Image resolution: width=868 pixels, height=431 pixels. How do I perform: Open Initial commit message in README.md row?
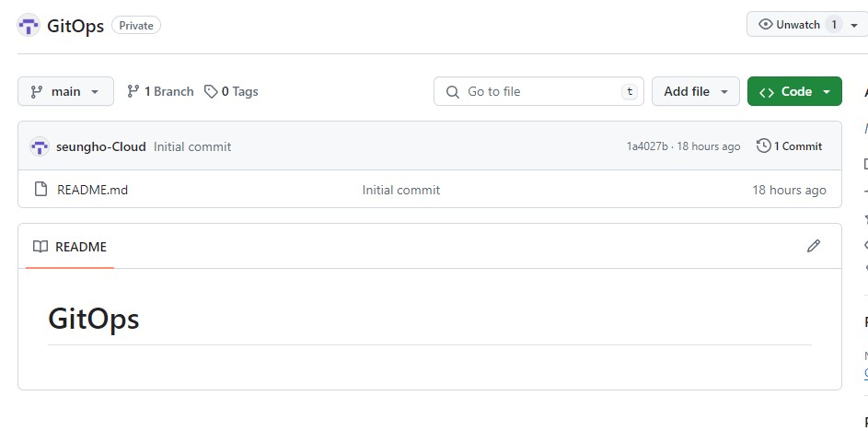401,190
